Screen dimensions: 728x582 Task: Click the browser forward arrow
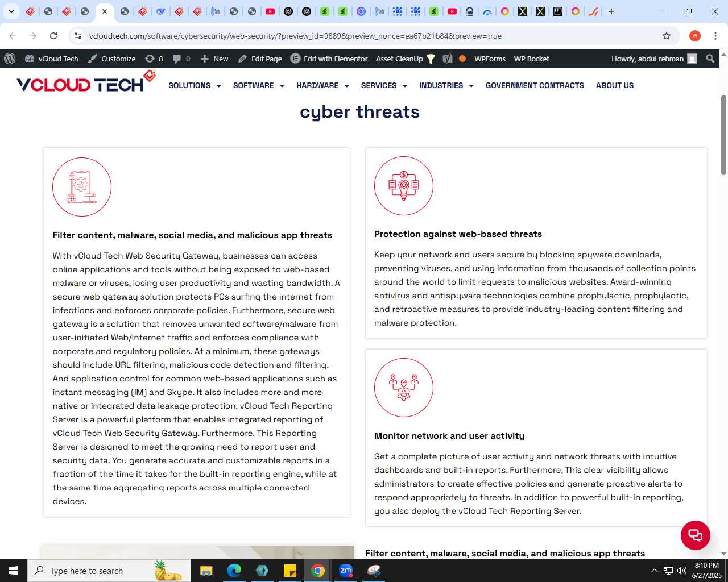33,36
